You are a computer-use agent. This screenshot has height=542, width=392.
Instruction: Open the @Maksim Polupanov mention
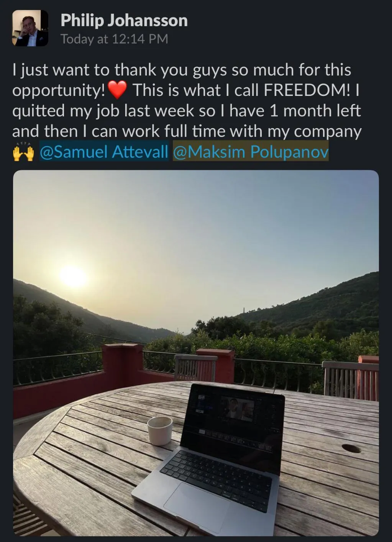tap(251, 152)
